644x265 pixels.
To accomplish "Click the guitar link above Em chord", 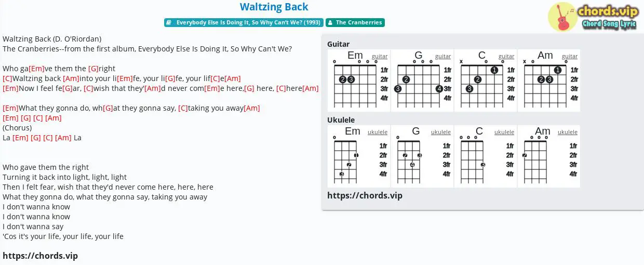I will point(380,56).
